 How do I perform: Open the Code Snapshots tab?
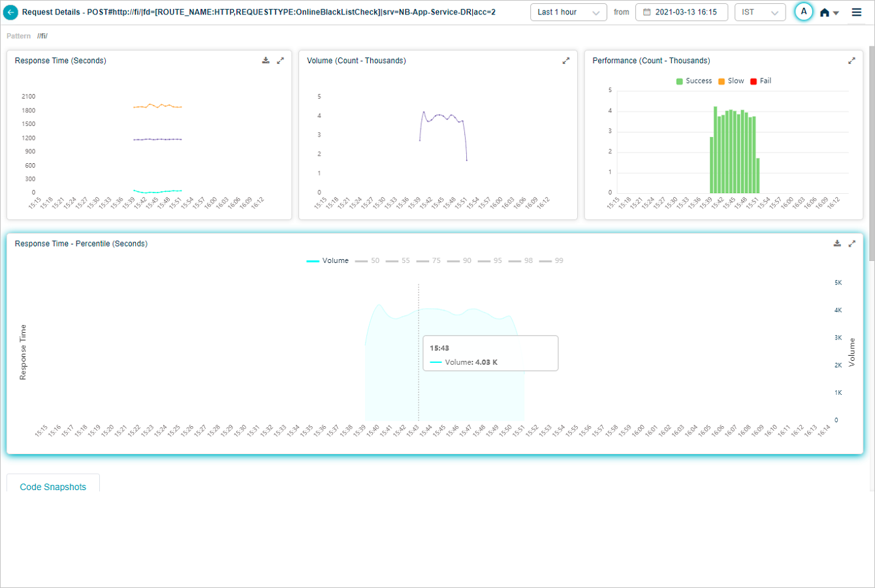(53, 487)
